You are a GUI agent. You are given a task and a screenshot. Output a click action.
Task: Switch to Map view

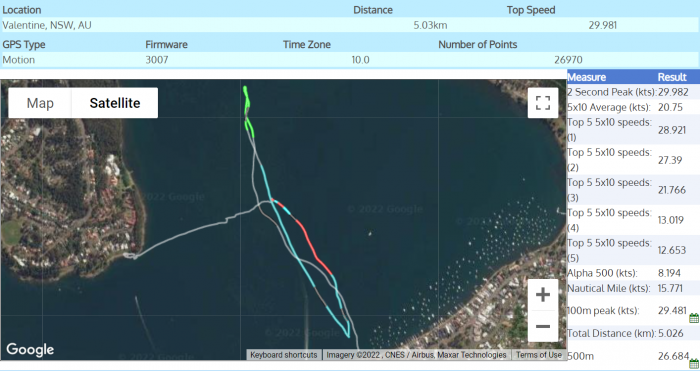[x=40, y=103]
